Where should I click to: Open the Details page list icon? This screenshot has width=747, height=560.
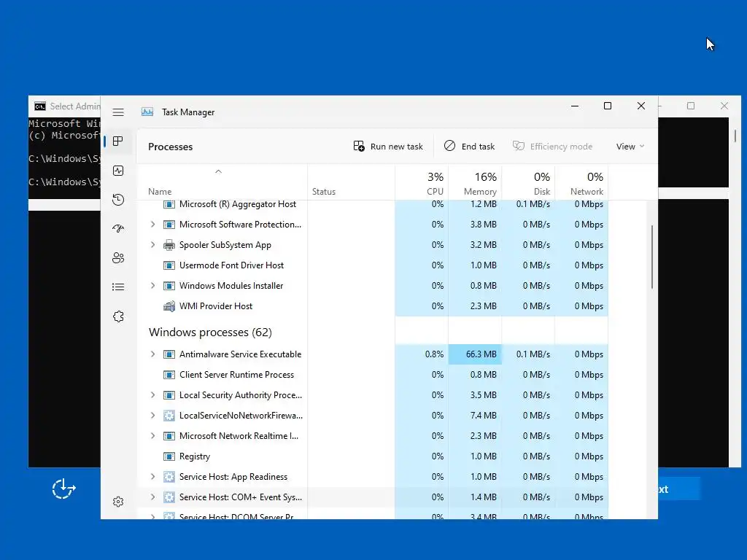(x=118, y=287)
